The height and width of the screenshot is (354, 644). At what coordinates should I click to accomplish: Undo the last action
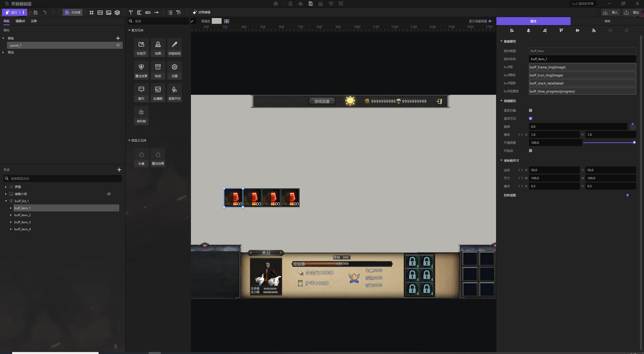pos(45,12)
